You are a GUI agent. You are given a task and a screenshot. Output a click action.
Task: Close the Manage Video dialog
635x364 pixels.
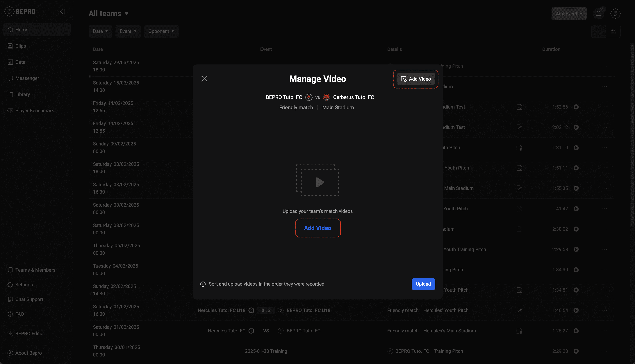tap(204, 79)
